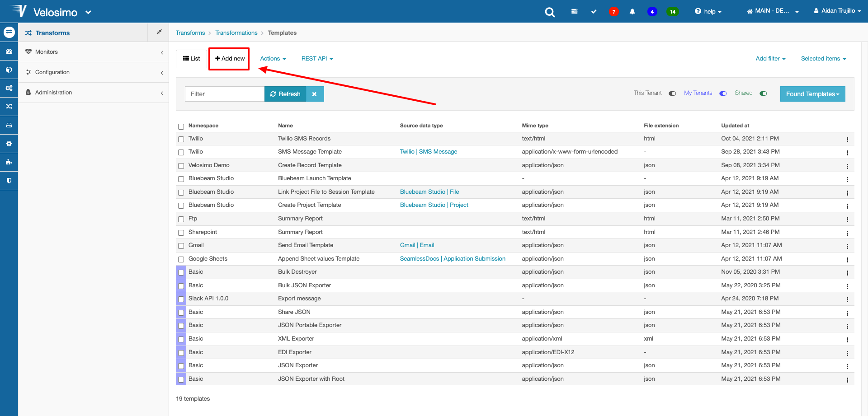
Task: Open the Selected items dropdown
Action: [823, 59]
